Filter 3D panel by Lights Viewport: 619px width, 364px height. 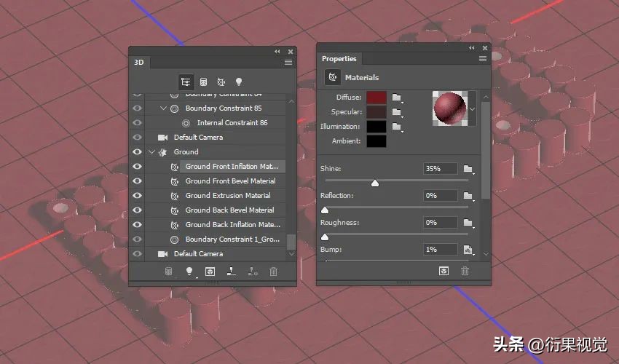coord(238,82)
